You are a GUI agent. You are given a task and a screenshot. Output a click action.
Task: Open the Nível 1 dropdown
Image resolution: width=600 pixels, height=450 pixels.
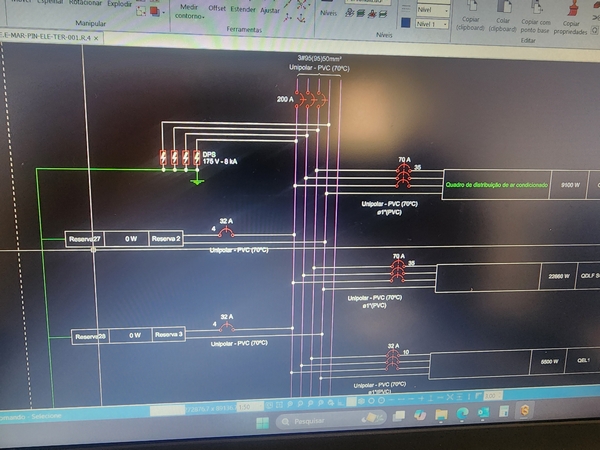click(432, 23)
